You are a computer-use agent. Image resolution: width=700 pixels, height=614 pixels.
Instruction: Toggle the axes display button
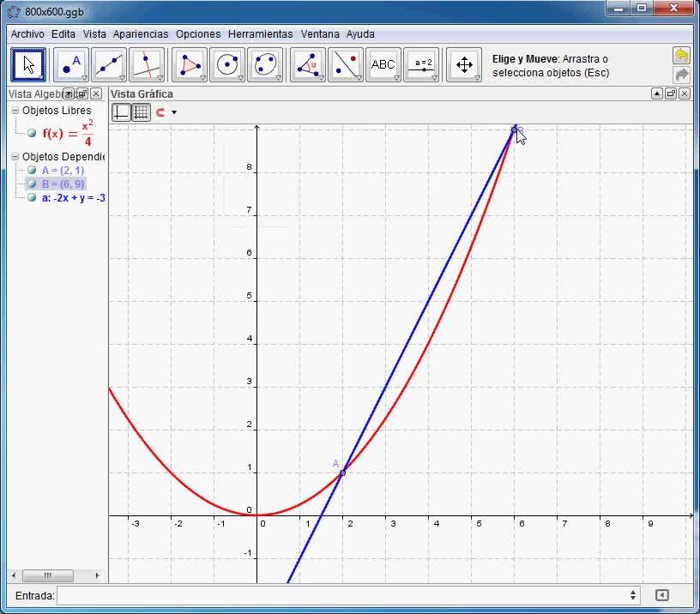[x=122, y=112]
